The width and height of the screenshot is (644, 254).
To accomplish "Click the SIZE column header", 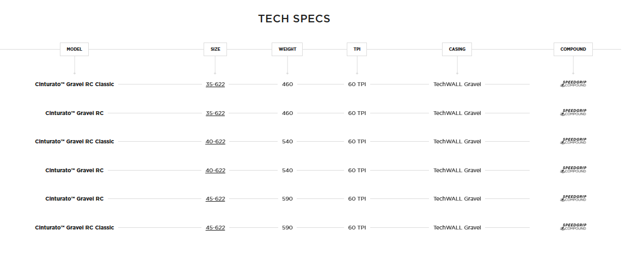I will click(x=215, y=49).
